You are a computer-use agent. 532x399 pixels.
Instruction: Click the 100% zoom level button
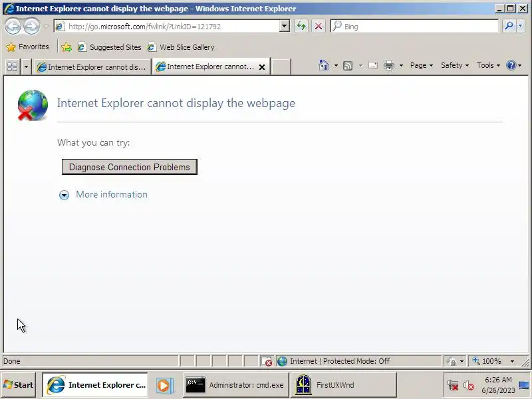pyautogui.click(x=487, y=361)
